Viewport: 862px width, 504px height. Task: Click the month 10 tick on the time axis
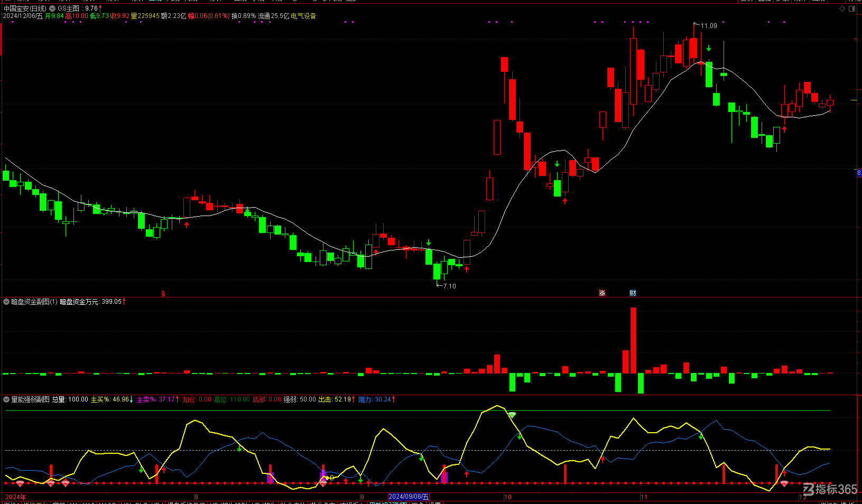(508, 497)
